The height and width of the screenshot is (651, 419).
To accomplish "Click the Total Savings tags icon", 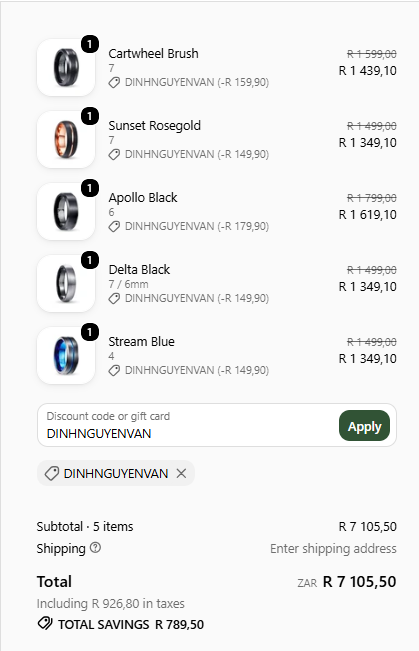I will coord(45,624).
